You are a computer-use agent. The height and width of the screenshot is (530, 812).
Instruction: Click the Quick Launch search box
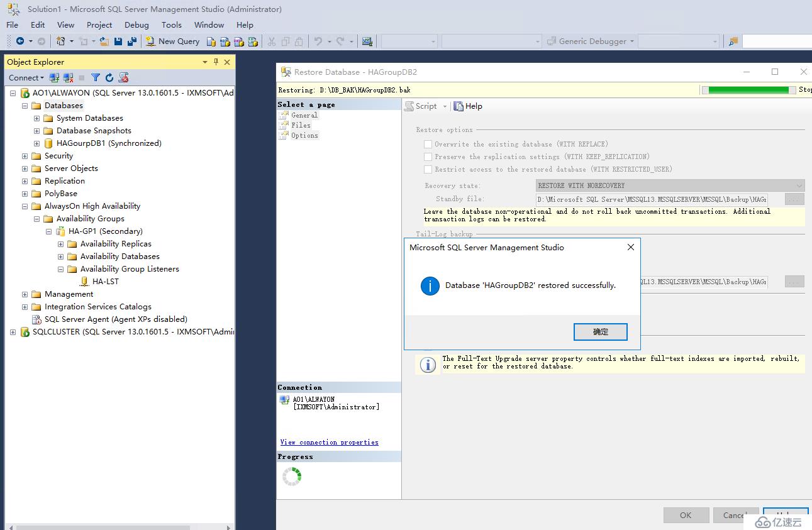click(x=777, y=41)
